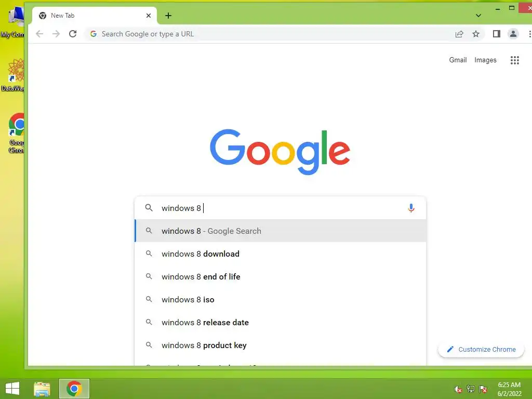Choose 'windows 8 download' suggestion
The width and height of the screenshot is (532, 399).
coord(281,254)
